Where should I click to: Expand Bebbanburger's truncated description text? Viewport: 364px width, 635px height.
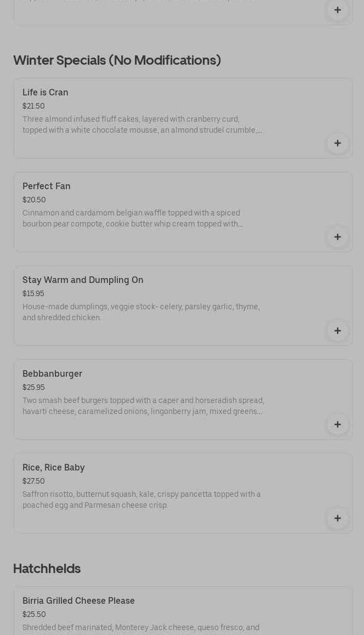coord(143,406)
